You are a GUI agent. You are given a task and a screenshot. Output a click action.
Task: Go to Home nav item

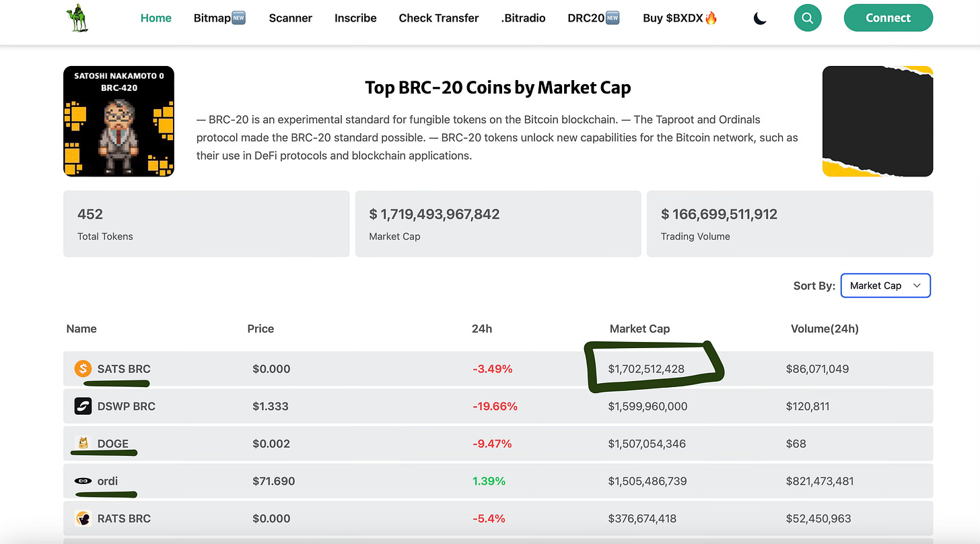click(156, 18)
